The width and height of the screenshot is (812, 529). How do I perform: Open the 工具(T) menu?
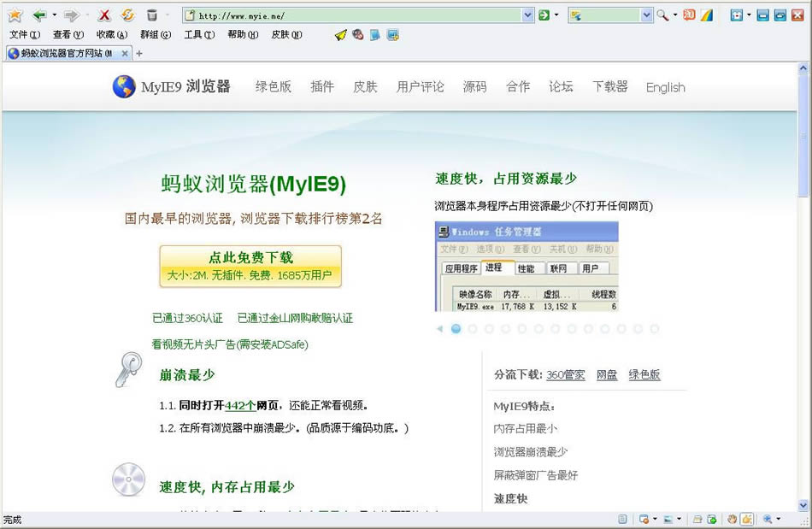199,35
